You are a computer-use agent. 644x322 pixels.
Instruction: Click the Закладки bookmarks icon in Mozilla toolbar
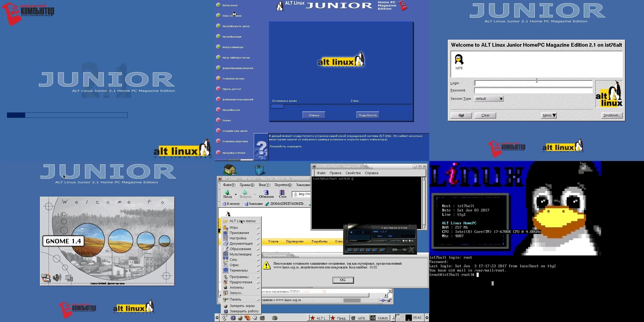pos(246,204)
